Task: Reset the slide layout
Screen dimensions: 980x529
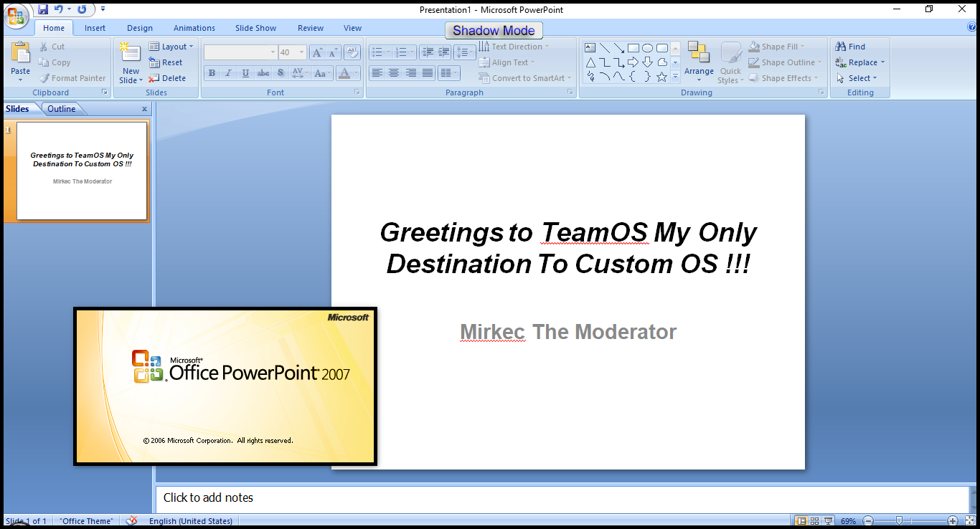Action: 166,62
